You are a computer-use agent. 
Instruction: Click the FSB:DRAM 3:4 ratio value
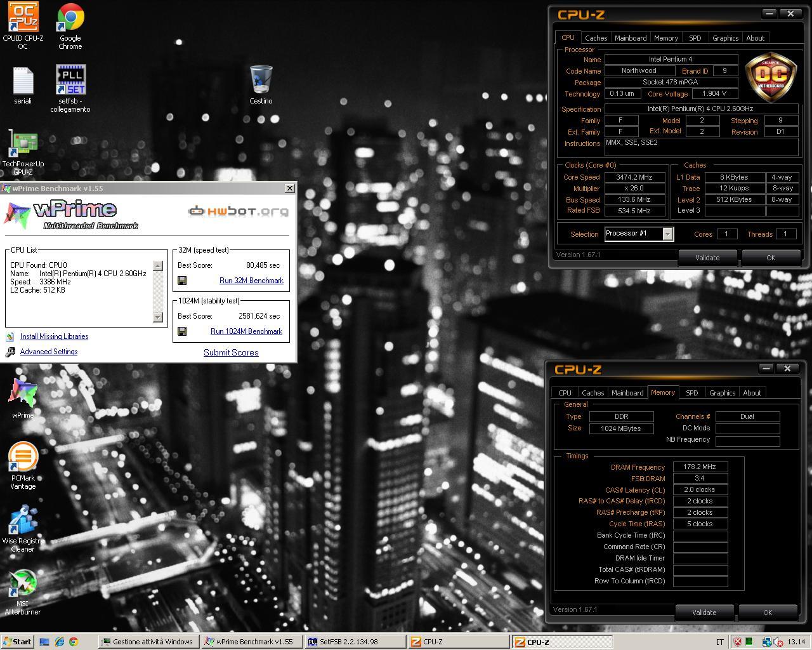point(700,479)
